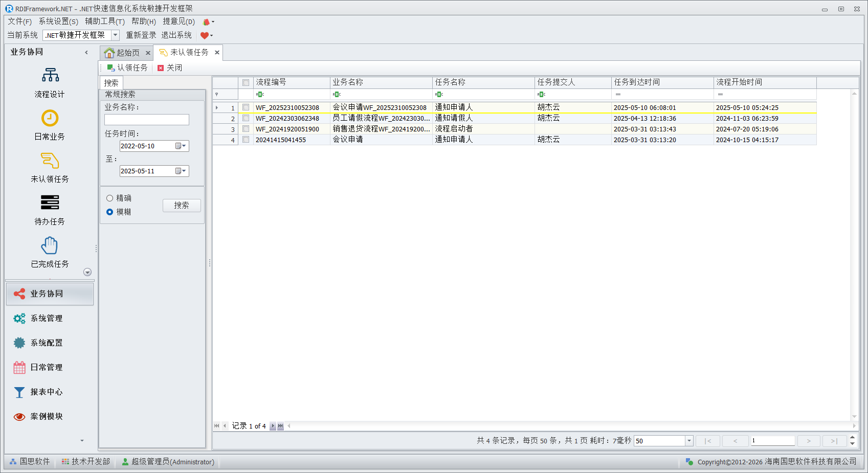868x473 pixels.
Task: Click 重新登录 to log in again
Action: [141, 35]
